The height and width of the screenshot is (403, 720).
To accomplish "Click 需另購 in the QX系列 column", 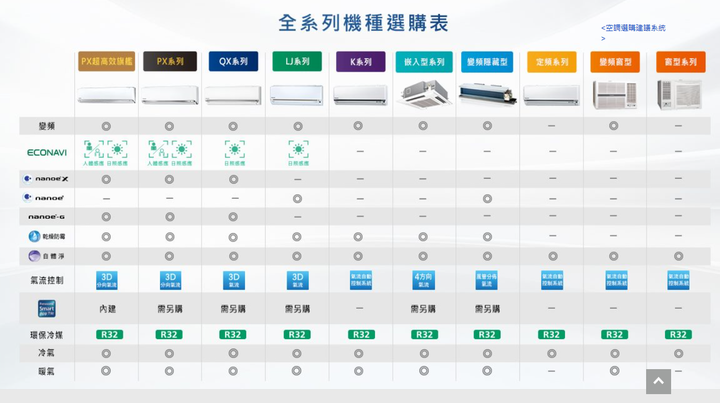I will click(x=233, y=309).
